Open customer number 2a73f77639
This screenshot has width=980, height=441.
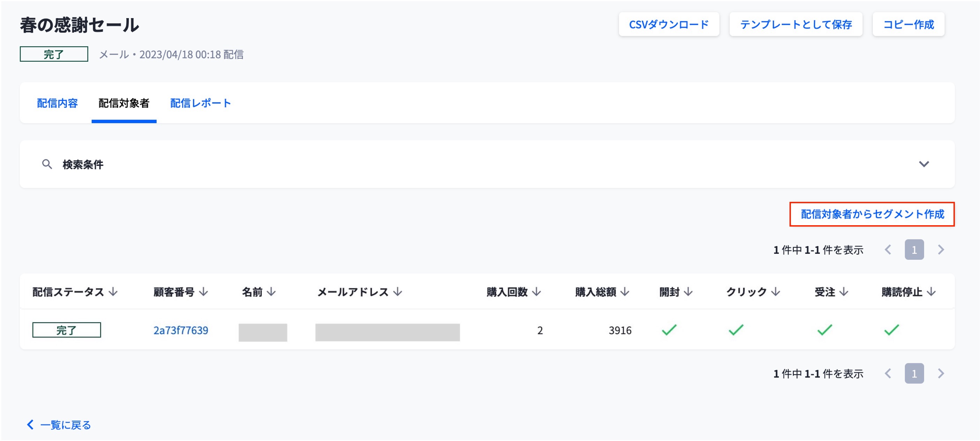pos(181,330)
